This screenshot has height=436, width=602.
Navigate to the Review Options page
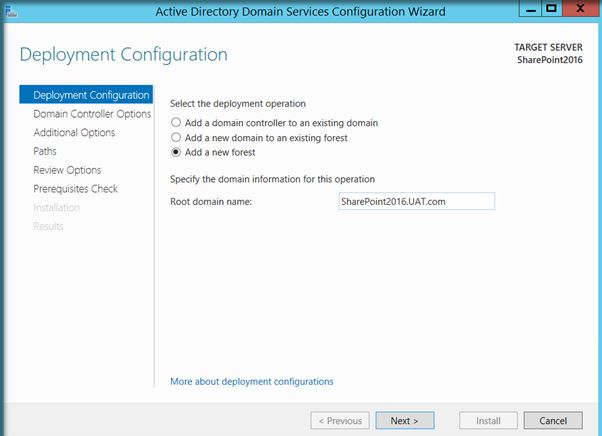pos(67,170)
